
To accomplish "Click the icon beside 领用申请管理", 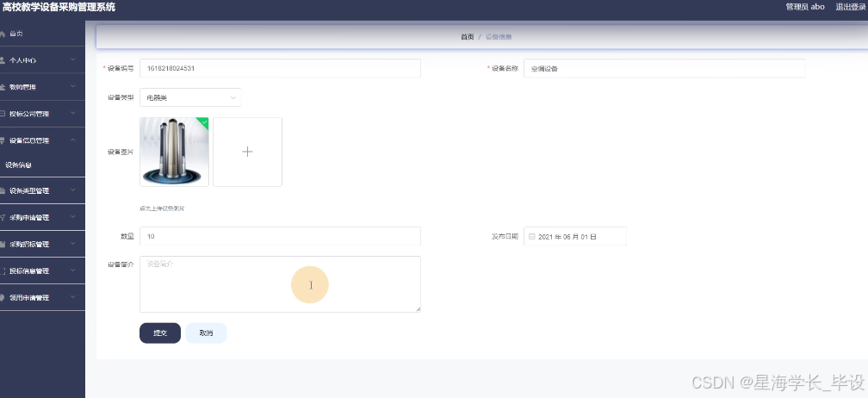I will pyautogui.click(x=3, y=297).
